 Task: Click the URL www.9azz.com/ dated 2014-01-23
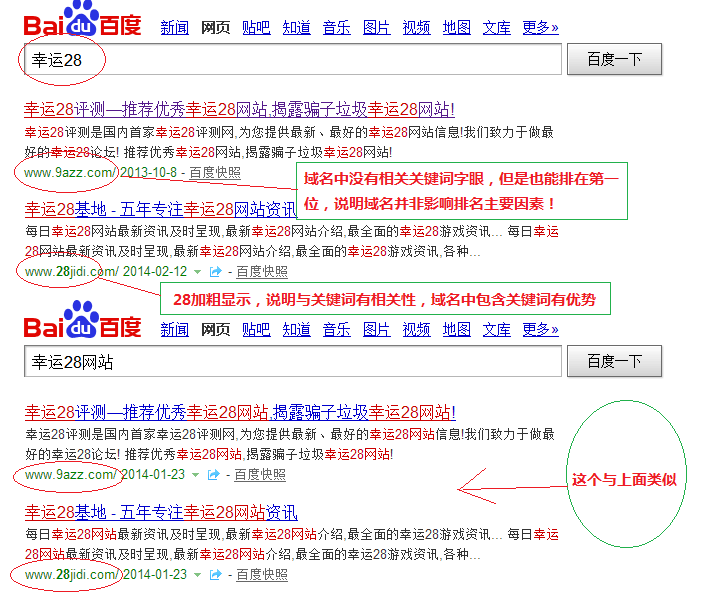point(72,475)
